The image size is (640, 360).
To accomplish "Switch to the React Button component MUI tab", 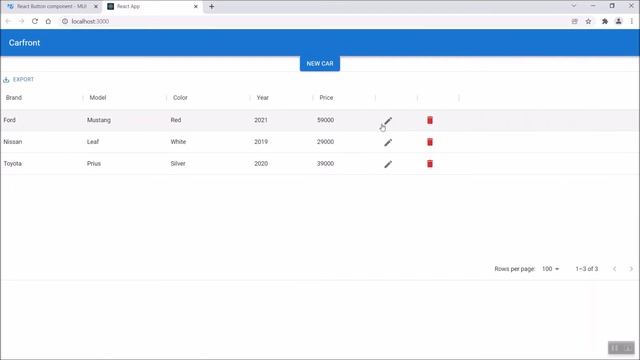I will click(51, 7).
